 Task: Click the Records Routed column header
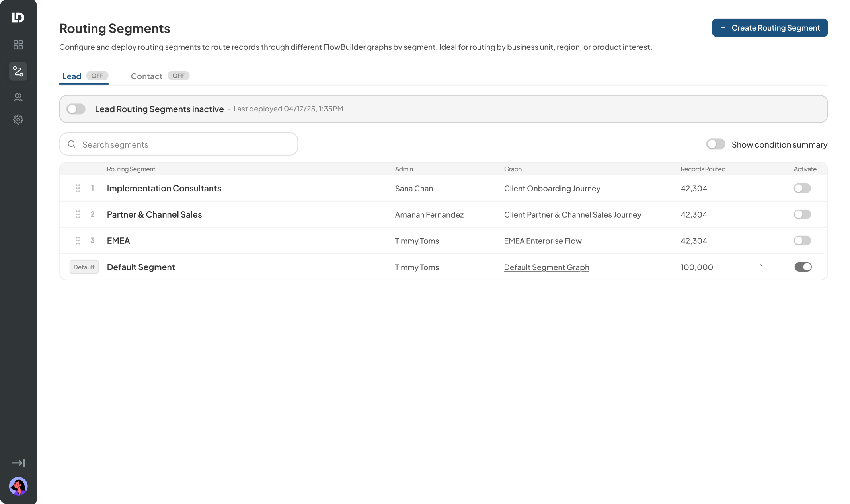tap(703, 169)
